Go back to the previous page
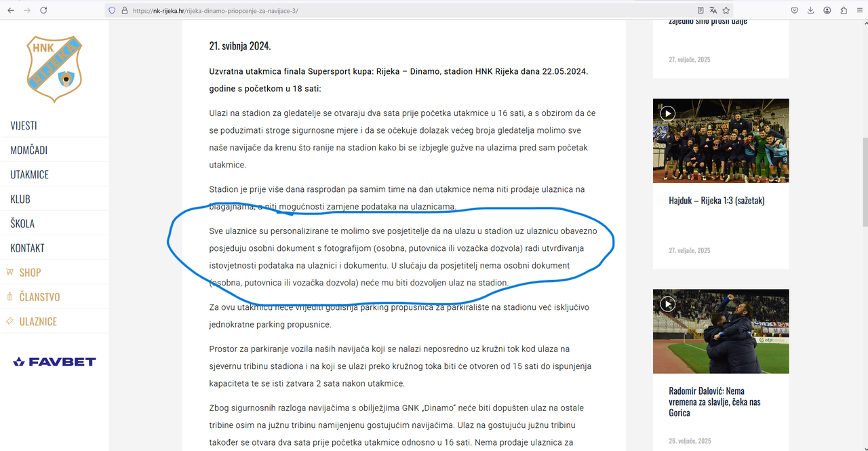868x451 pixels. pos(11,10)
